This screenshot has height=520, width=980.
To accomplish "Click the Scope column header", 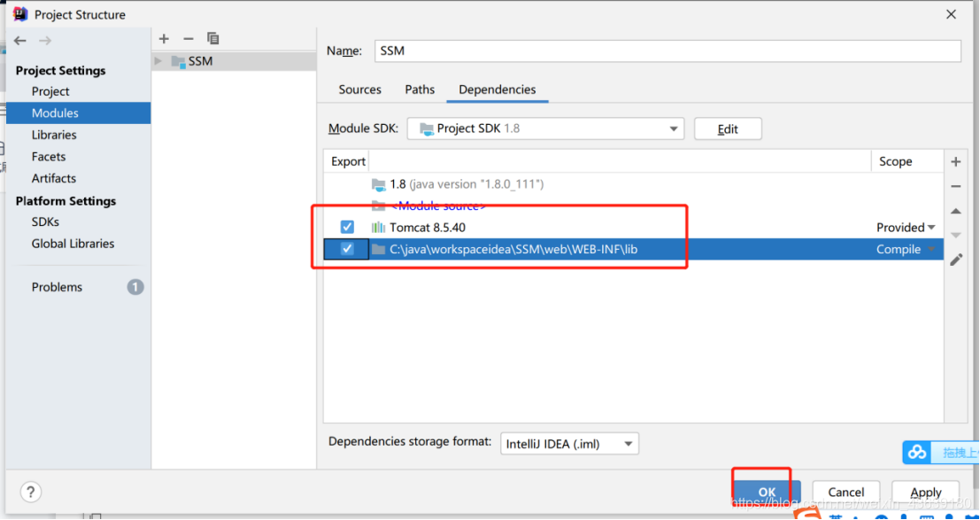I will point(907,161).
